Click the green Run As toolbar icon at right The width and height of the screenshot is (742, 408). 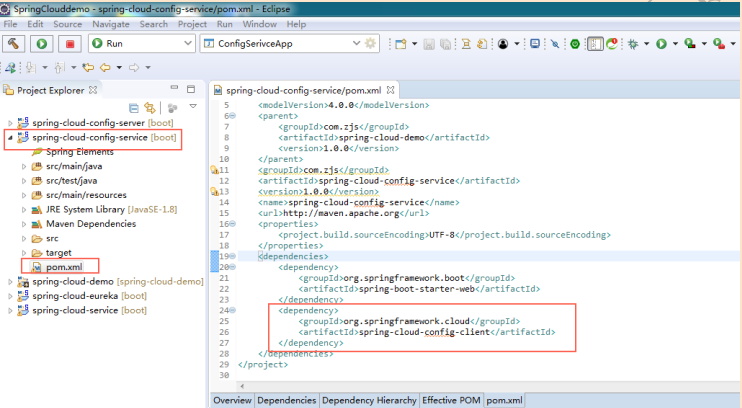click(x=661, y=44)
